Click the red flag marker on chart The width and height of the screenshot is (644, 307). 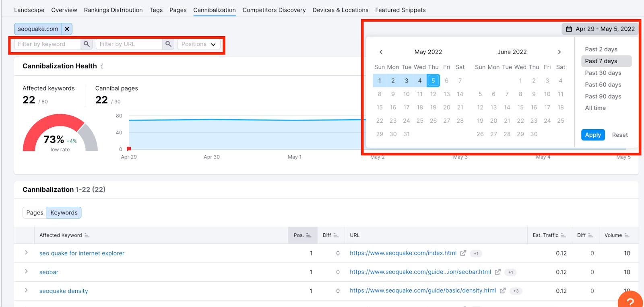coord(129,149)
